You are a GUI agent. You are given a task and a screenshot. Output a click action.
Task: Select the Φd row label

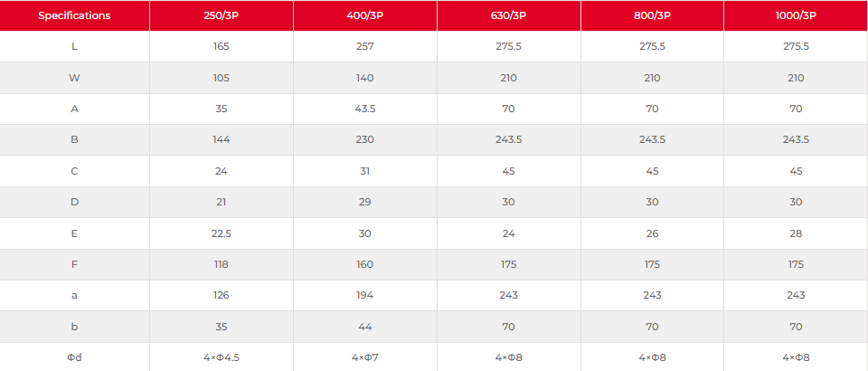tap(74, 357)
